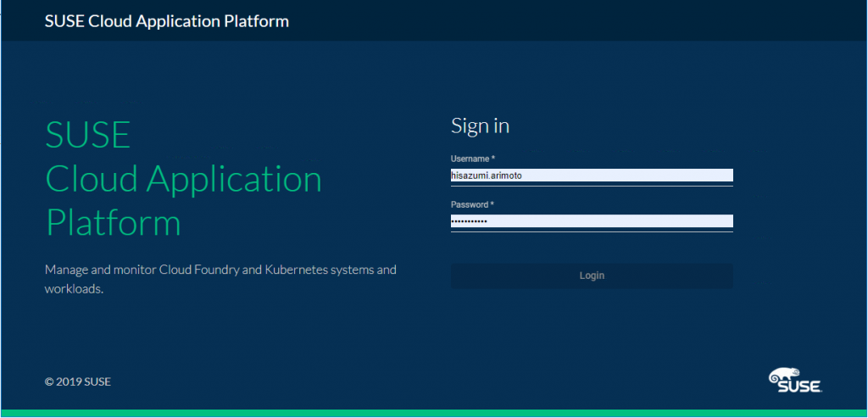Click the masked password dots
The height and width of the screenshot is (418, 868).
point(469,221)
